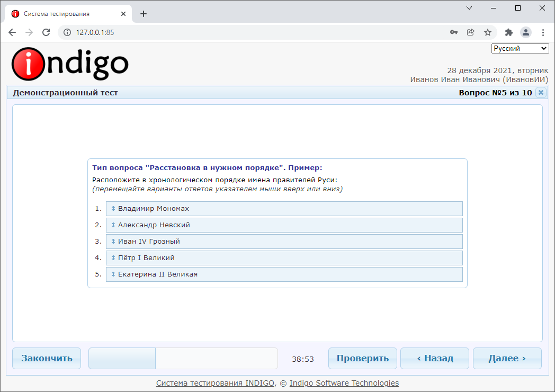This screenshot has height=392, width=555.
Task: Select answer row Екатерина II Великая
Action: [x=284, y=274]
